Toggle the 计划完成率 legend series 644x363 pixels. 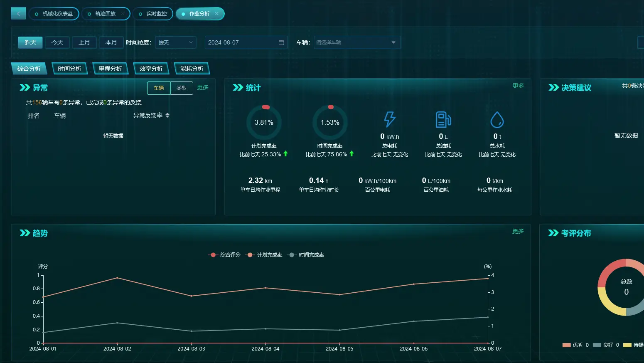[264, 255]
